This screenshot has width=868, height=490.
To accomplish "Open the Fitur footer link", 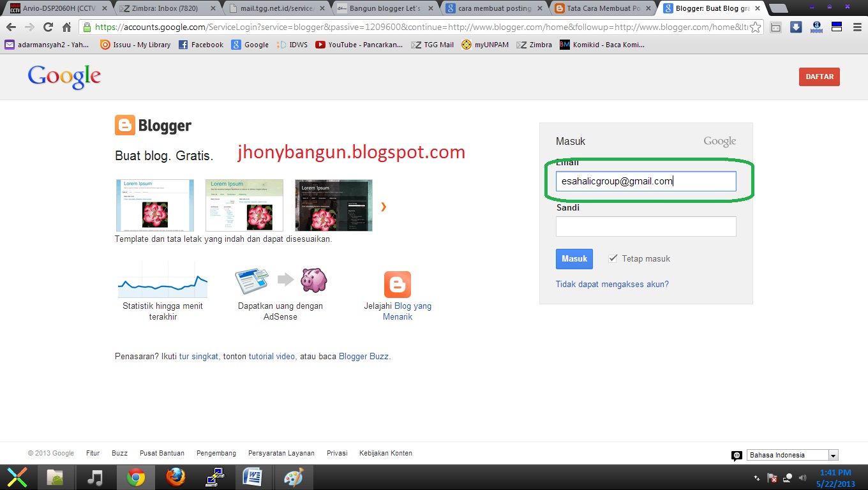I will (x=93, y=453).
